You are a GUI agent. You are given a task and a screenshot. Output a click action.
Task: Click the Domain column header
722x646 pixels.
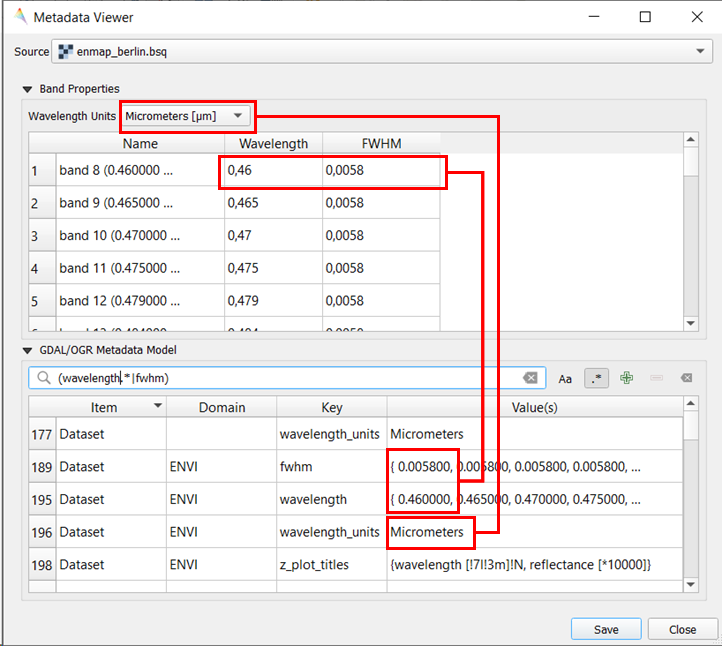[x=221, y=407]
